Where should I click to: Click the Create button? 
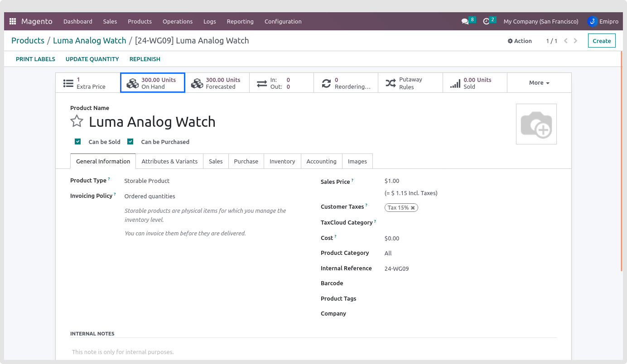602,41
